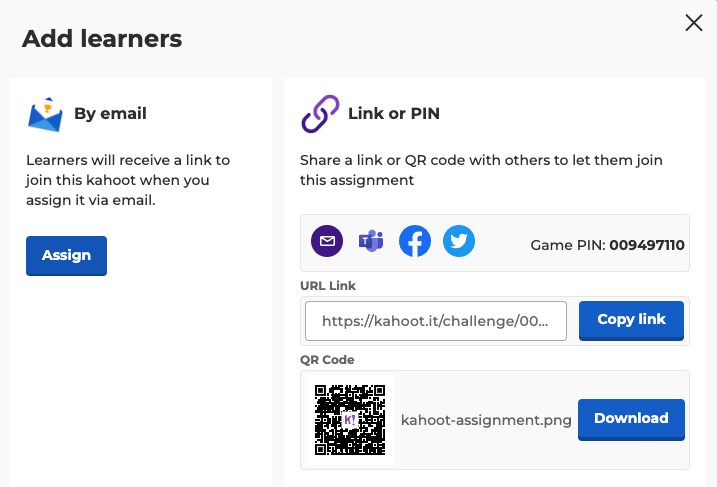
Task: Share the assignment via email icon
Action: (x=327, y=241)
